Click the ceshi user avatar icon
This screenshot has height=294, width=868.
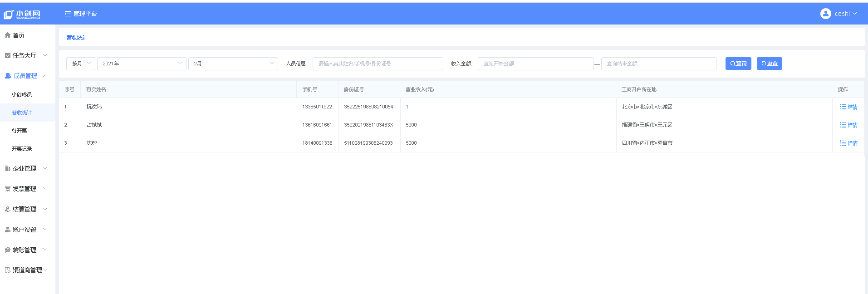click(x=825, y=14)
